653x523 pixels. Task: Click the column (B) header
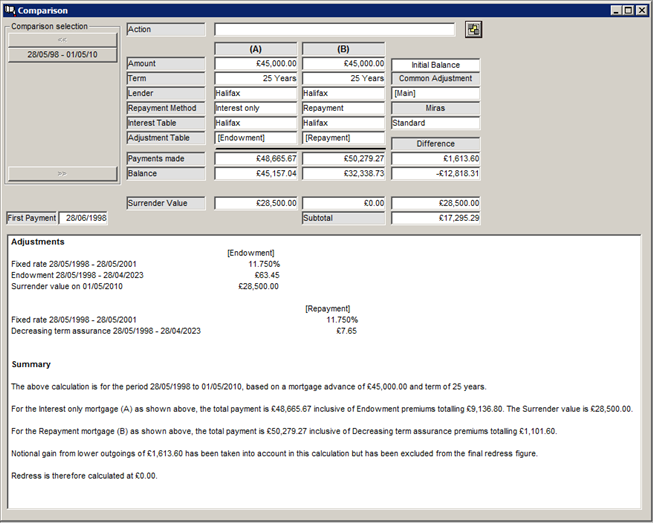point(343,49)
